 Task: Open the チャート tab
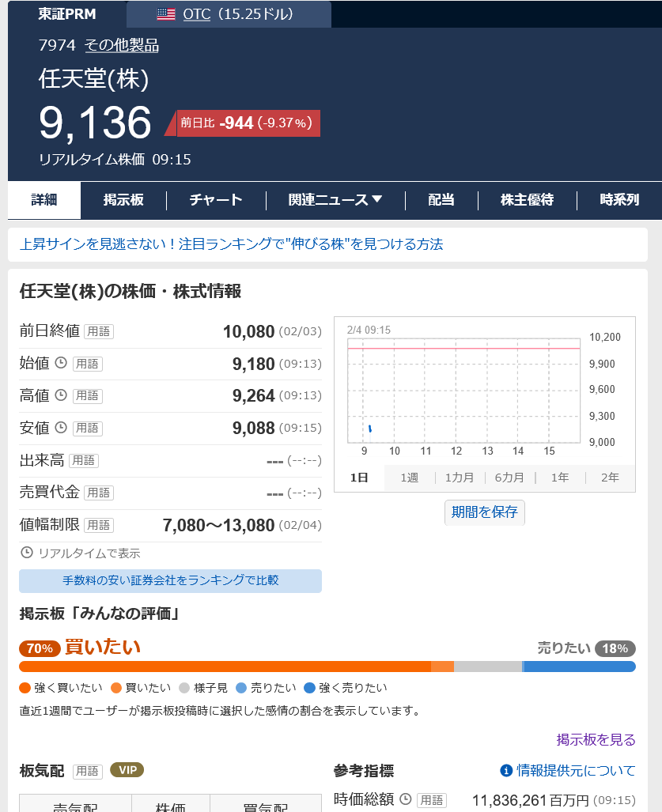coord(216,200)
